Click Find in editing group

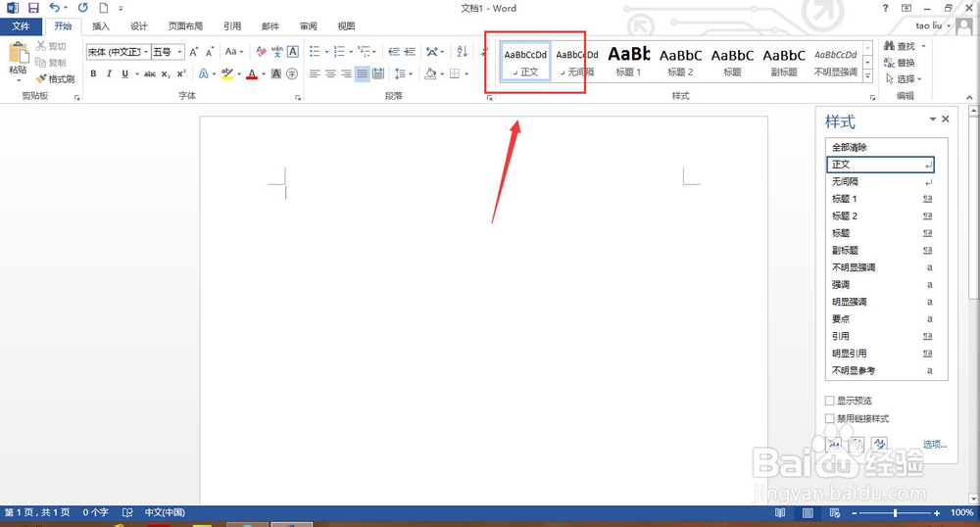899,46
